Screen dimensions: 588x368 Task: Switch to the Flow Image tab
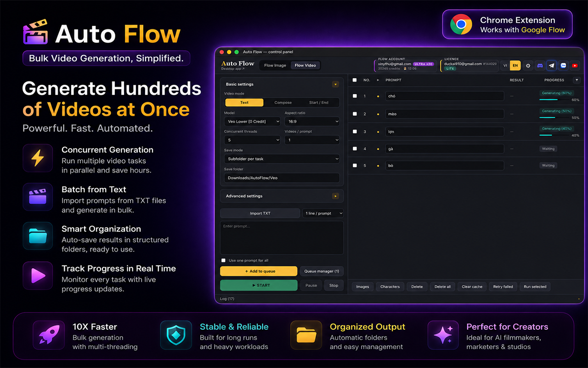pyautogui.click(x=275, y=65)
